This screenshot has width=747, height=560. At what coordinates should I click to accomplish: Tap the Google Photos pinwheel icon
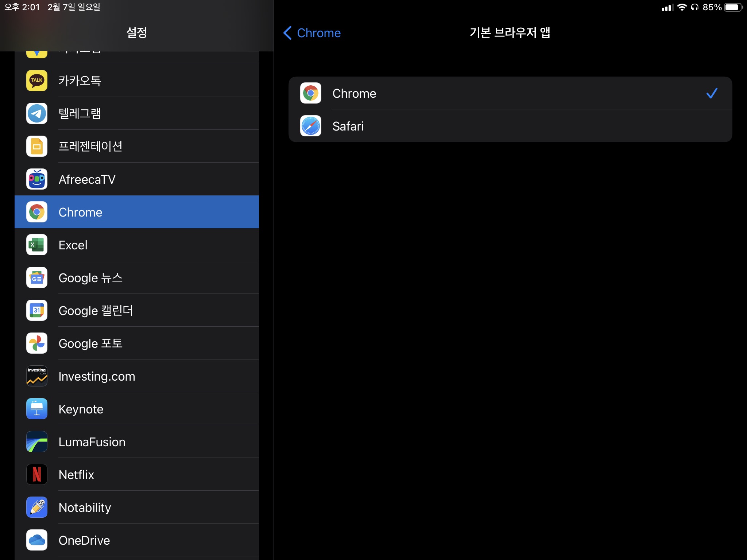pos(37,343)
